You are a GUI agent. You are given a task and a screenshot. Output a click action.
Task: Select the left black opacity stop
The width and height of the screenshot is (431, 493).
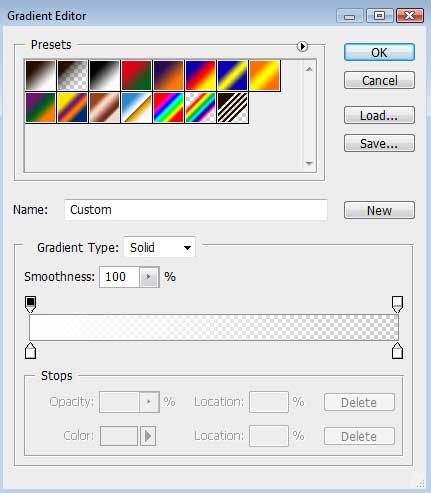[31, 304]
